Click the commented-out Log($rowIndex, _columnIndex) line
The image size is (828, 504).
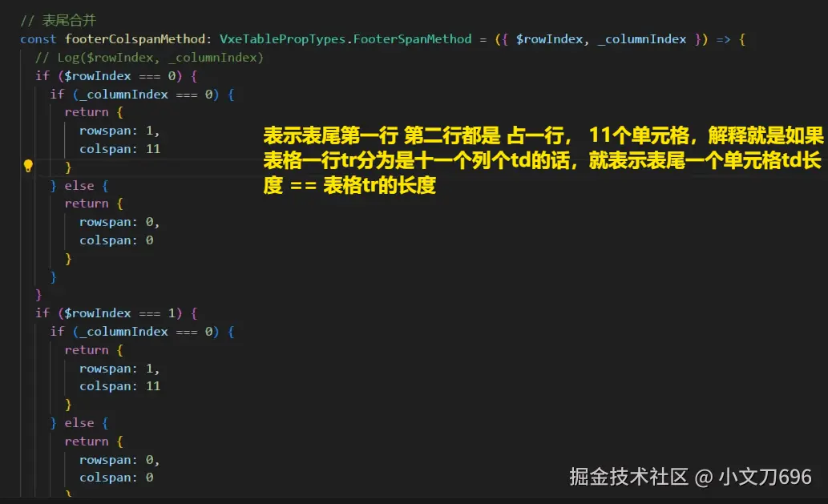149,58
